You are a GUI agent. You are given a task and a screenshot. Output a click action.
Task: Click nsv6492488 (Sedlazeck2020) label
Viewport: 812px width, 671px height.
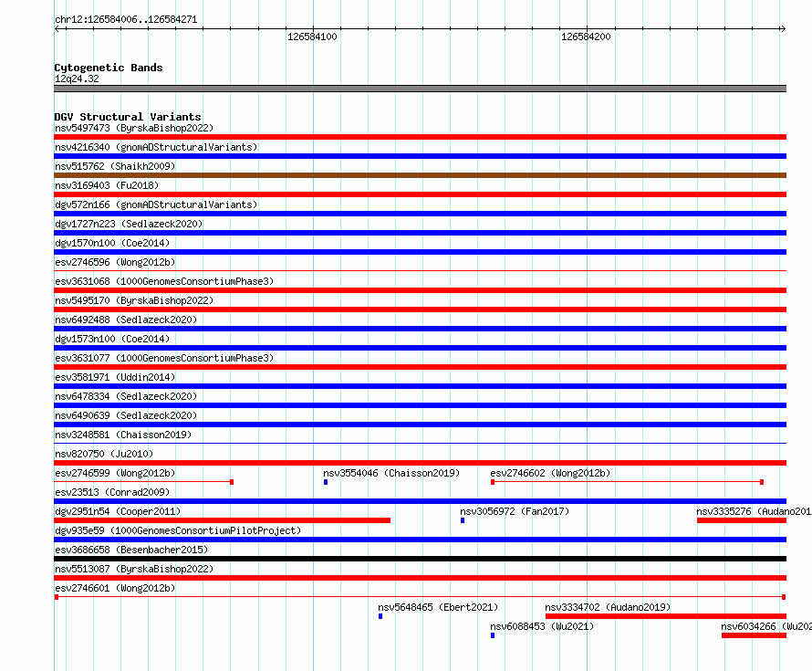pyautogui.click(x=126, y=320)
